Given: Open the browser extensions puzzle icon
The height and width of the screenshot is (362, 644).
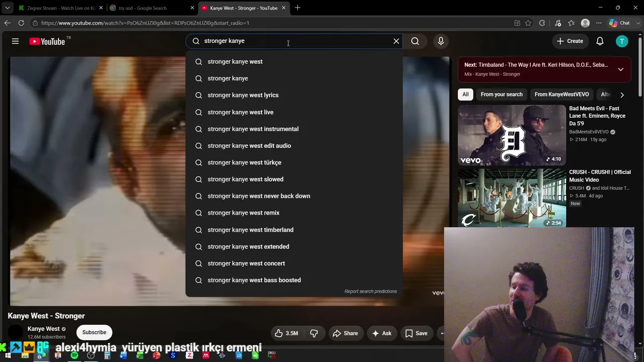Looking at the screenshot, I should pos(542,23).
